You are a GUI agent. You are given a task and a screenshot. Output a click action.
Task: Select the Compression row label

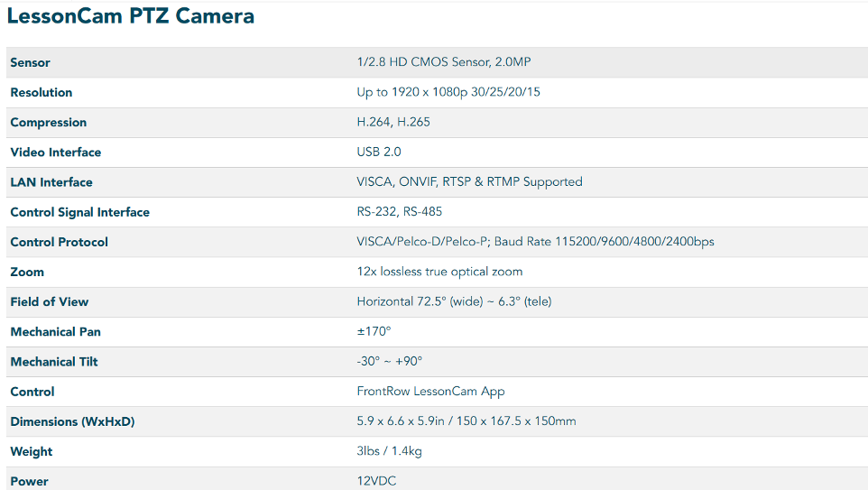[48, 123]
